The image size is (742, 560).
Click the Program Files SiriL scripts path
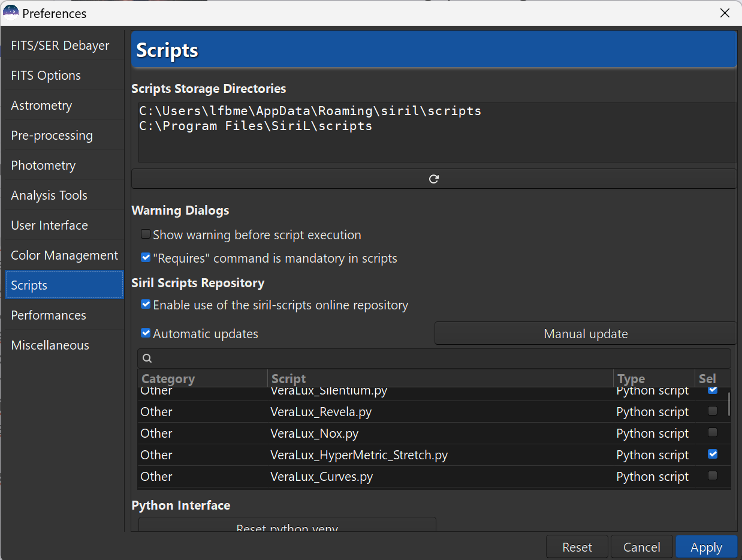(x=255, y=127)
